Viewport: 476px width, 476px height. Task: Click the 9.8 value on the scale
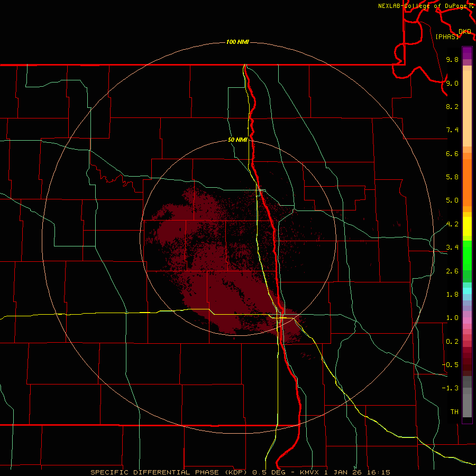[x=452, y=59]
